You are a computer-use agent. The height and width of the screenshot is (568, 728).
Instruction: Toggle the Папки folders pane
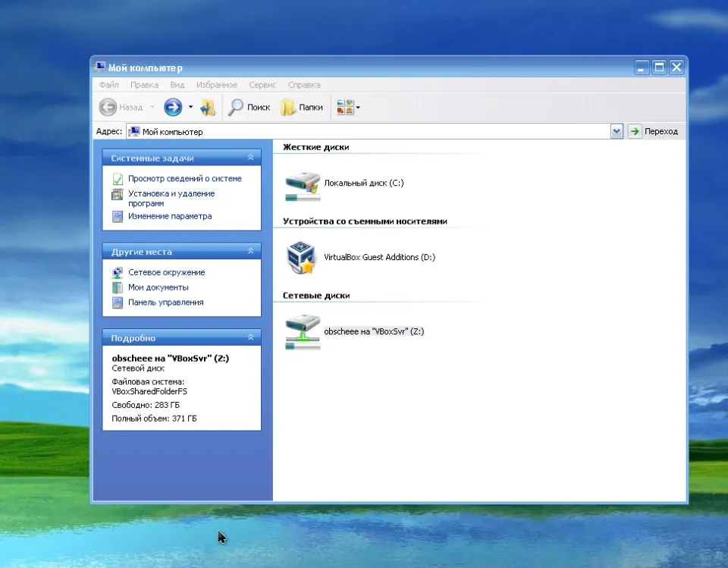point(302,107)
